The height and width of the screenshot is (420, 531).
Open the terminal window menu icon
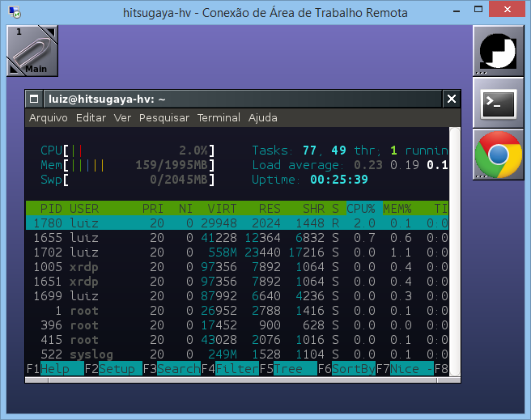pyautogui.click(x=34, y=100)
